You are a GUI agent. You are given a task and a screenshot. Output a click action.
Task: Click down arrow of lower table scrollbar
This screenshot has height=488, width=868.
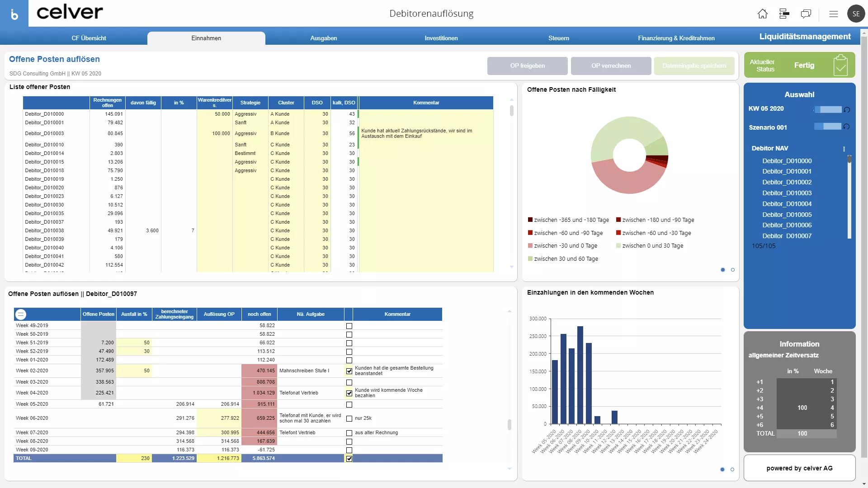click(509, 469)
